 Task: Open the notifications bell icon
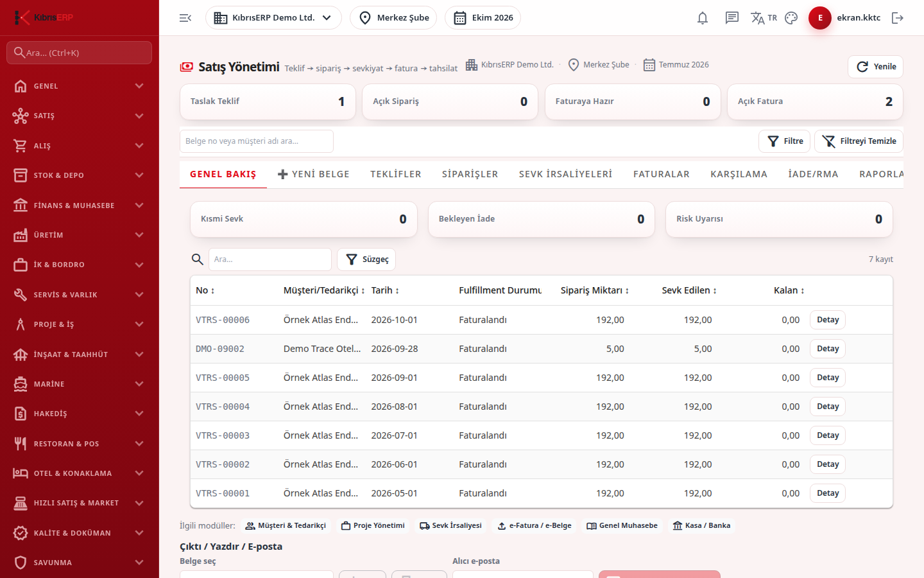pyautogui.click(x=703, y=18)
